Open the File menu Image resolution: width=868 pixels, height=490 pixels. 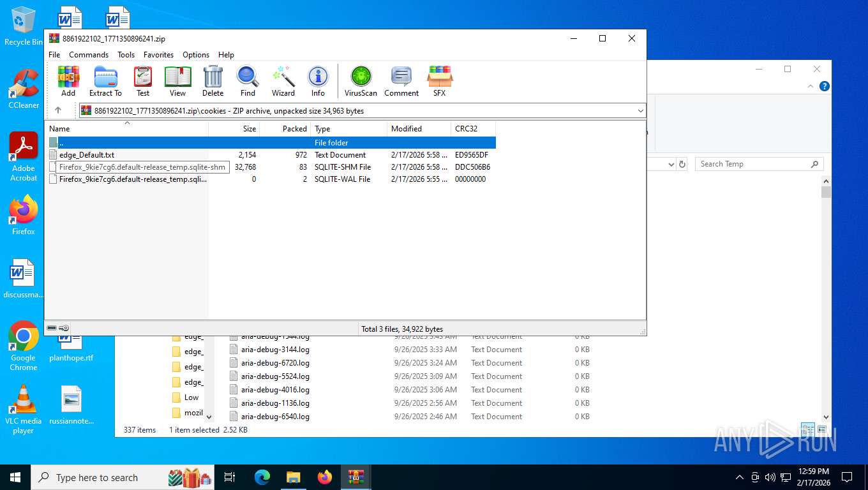(x=54, y=55)
